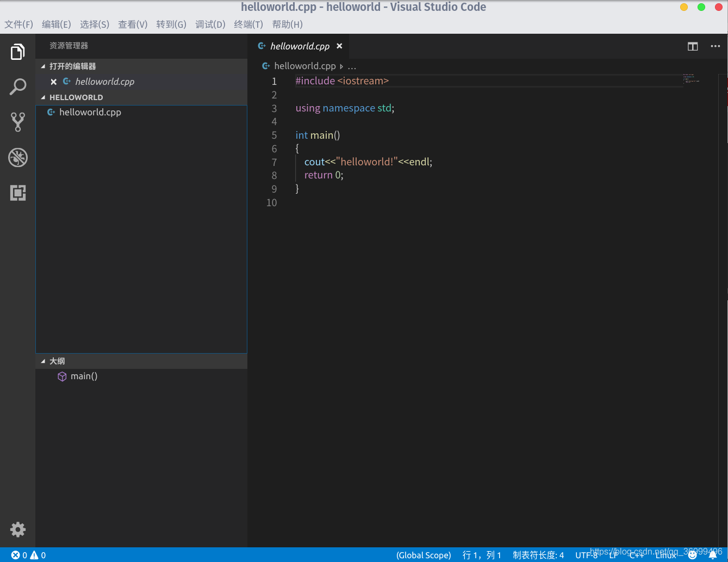Select helloworld.cpp under open editors
Screen dimensions: 728x562
[x=105, y=82]
